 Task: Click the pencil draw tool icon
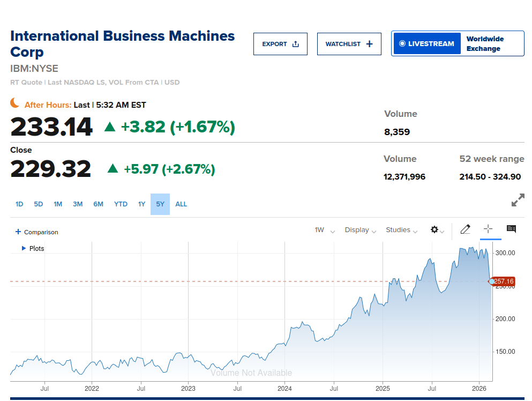coord(465,230)
